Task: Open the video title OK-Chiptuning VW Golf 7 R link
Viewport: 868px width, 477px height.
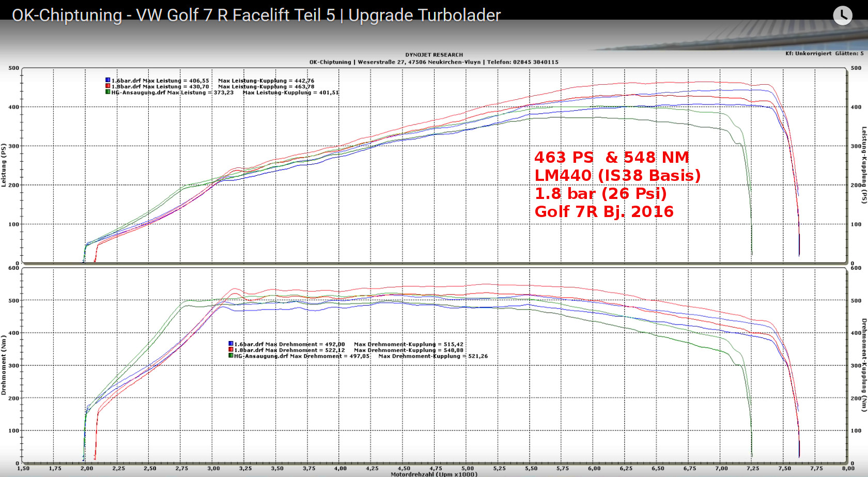Action: click(x=256, y=16)
